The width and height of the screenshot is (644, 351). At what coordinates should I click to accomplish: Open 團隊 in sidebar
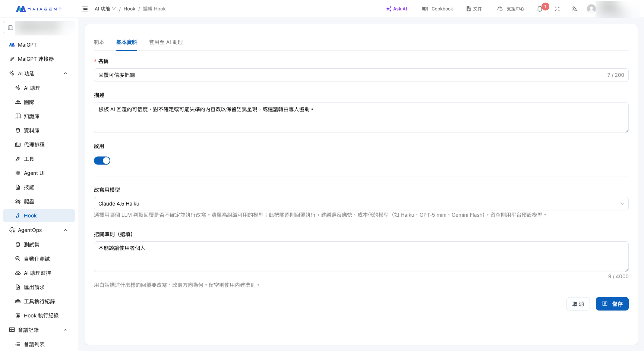(x=39, y=102)
